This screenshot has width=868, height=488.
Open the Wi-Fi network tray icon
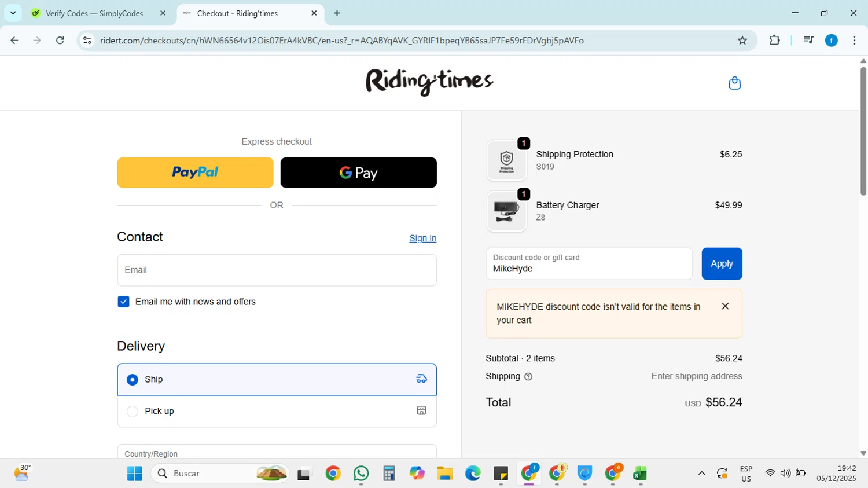pos(770,474)
